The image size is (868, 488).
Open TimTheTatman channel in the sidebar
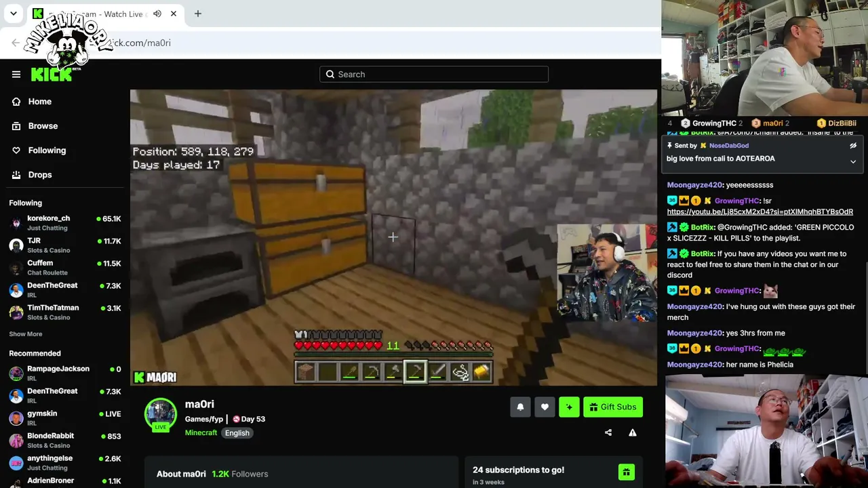(65, 312)
